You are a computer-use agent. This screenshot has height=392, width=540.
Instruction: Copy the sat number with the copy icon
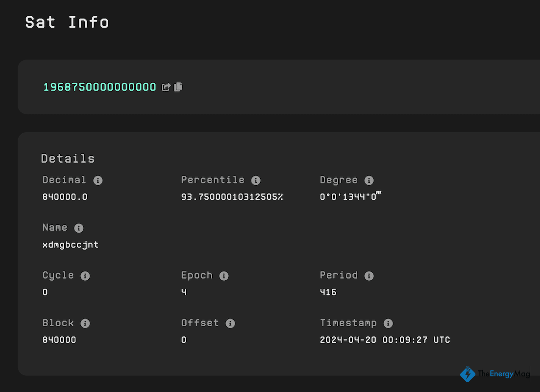[x=178, y=87]
